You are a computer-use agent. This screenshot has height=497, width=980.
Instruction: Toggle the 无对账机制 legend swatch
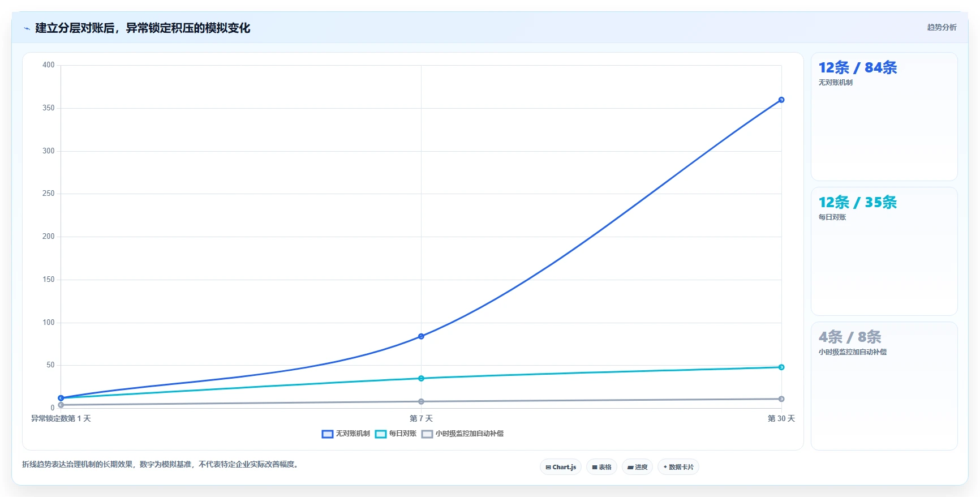327,434
